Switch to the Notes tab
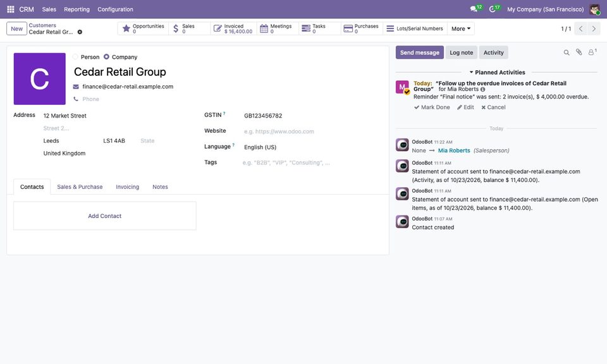Screen dimensions: 607x364 [x=160, y=187]
